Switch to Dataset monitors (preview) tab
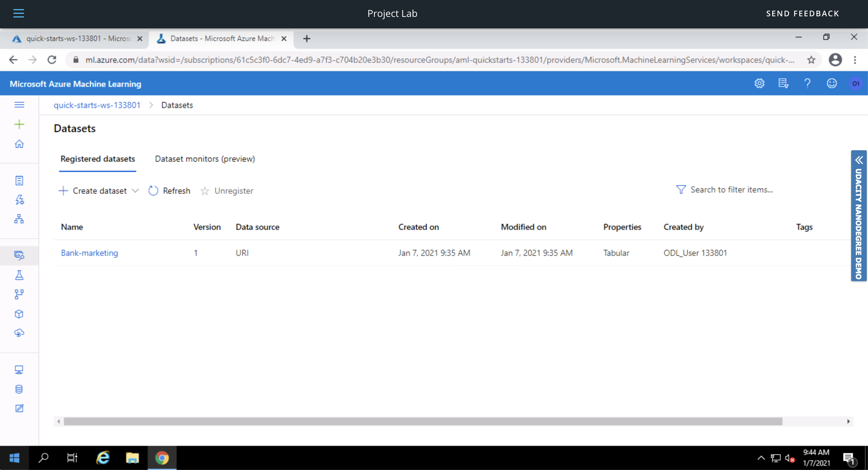The height and width of the screenshot is (470, 868). [x=205, y=159]
